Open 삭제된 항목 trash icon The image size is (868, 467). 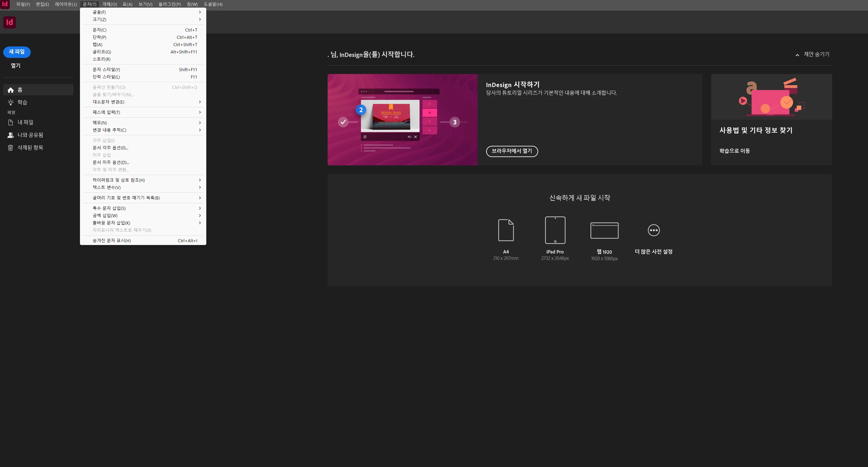11,147
